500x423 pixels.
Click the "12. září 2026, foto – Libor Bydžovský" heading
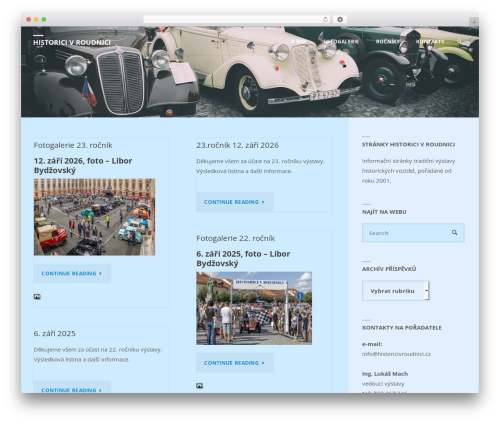point(83,166)
